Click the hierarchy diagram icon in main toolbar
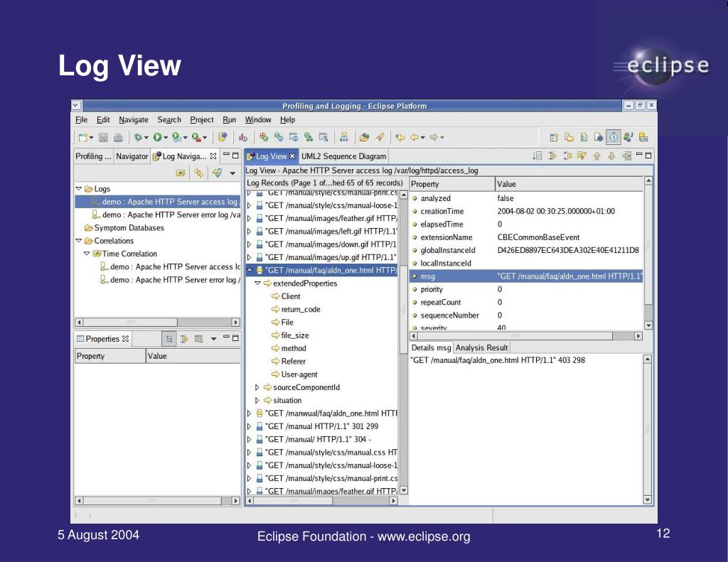 pos(343,137)
